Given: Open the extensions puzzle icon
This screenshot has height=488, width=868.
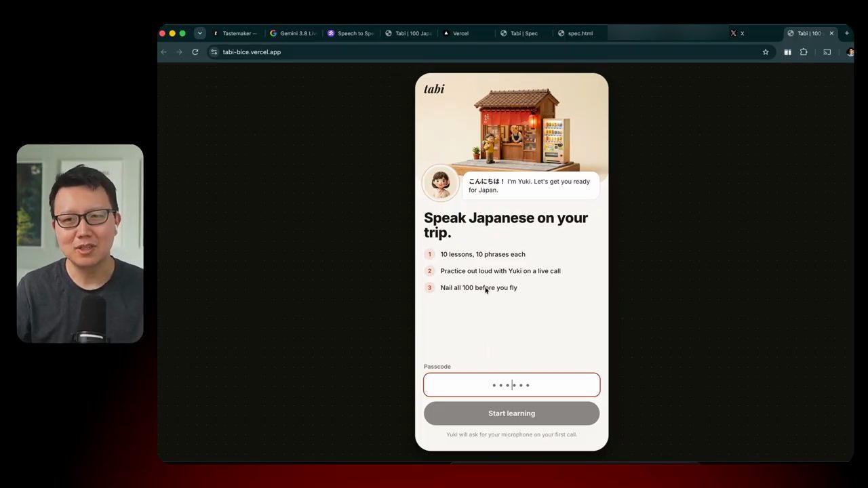Looking at the screenshot, I should tap(804, 52).
